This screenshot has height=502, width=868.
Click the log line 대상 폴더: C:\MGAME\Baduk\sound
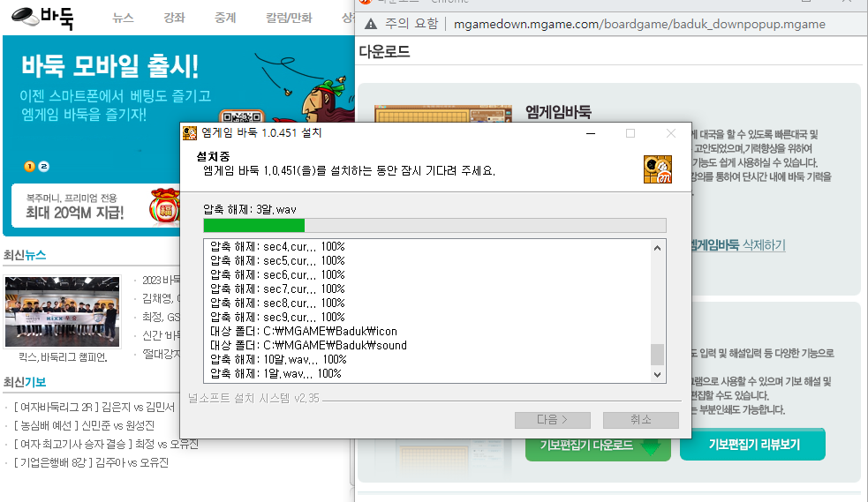pos(308,345)
